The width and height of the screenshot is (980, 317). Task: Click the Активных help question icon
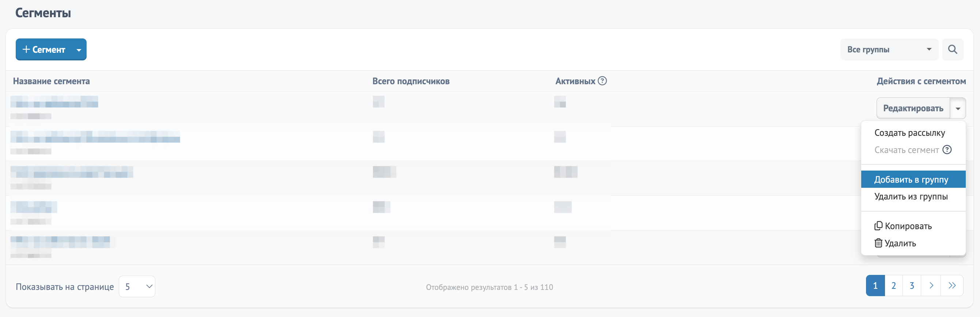[x=602, y=81]
